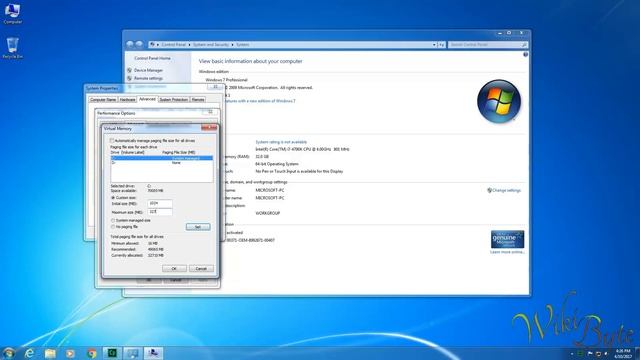640x360 pixels.
Task: Click OK in Virtual Memory dialog
Action: tap(174, 268)
